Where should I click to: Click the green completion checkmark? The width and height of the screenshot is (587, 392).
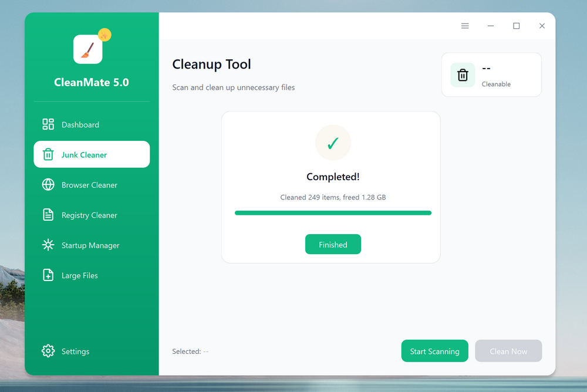(x=333, y=142)
